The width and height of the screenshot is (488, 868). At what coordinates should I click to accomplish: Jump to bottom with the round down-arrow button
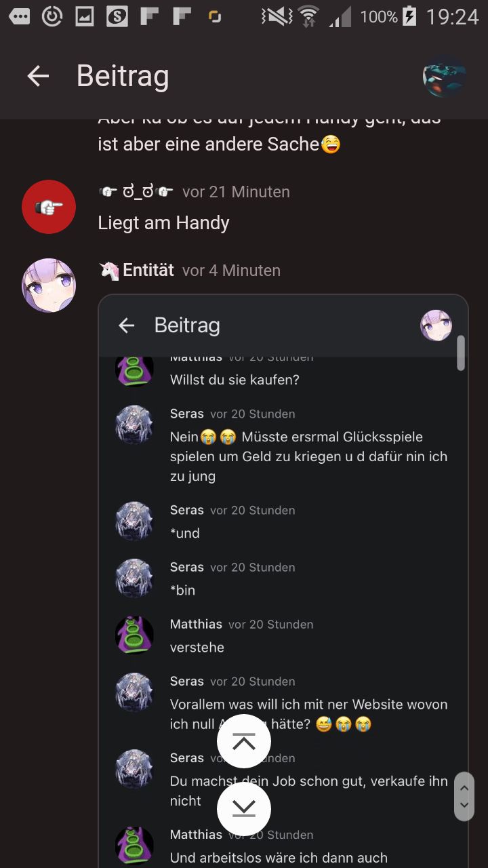(244, 808)
